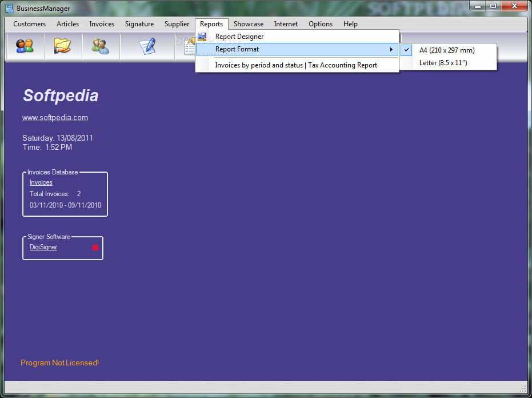Click the Report Designer menu icon
The height and width of the screenshot is (398, 532).
point(202,37)
